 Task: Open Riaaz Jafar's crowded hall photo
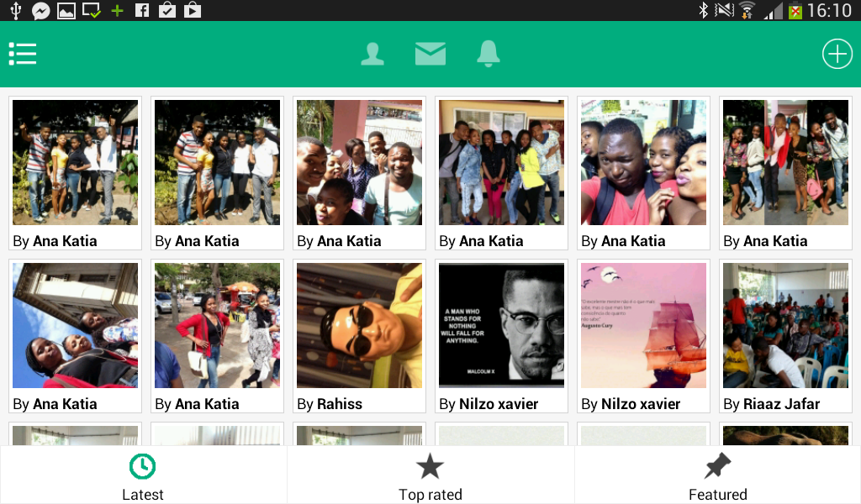786,325
